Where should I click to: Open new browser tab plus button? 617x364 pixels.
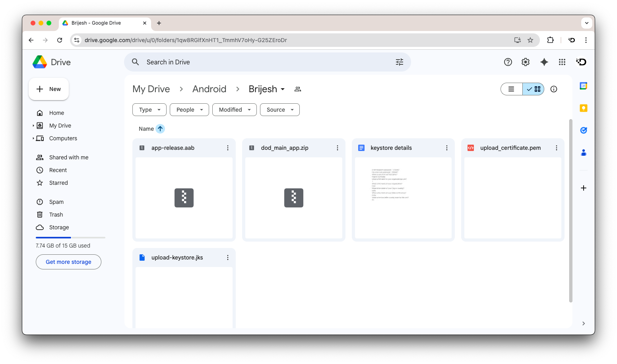pos(159,23)
